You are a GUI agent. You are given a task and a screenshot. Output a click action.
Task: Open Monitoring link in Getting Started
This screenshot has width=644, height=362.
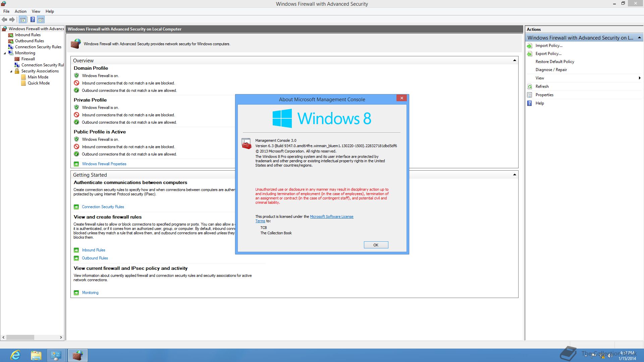point(90,293)
